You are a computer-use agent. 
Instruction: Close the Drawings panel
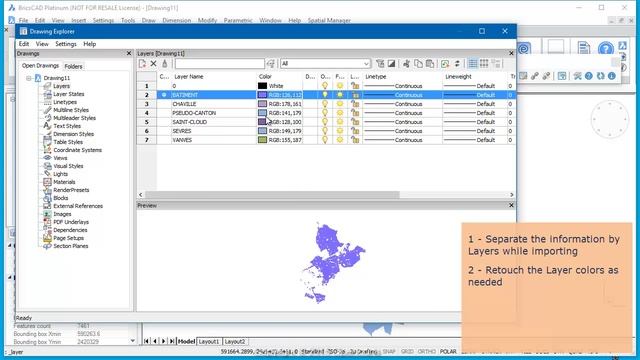[129, 53]
